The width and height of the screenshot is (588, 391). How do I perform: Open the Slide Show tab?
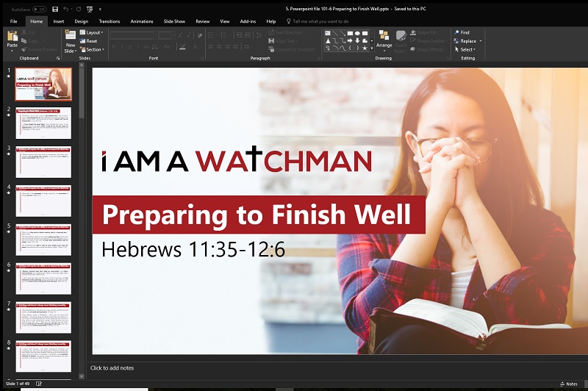coord(174,21)
